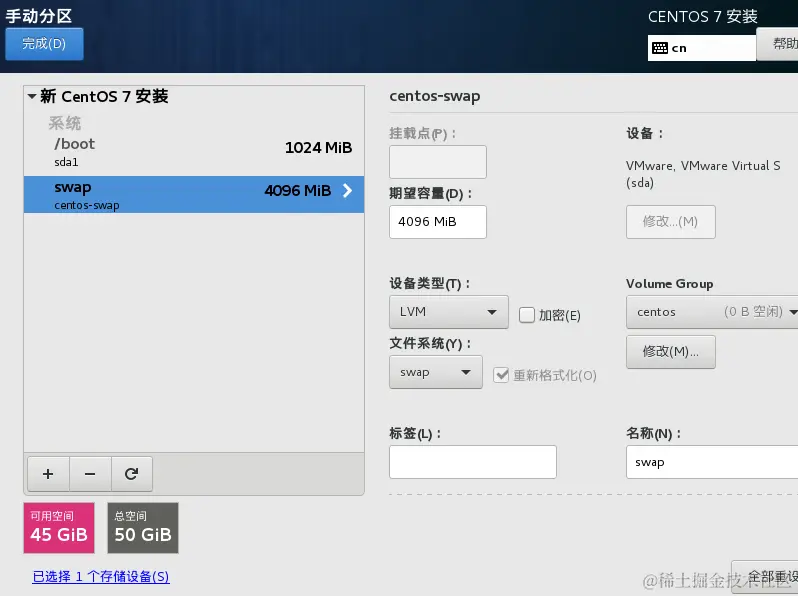Click the 期望容量 field showing 4096 MiB
Screen dimensions: 798x596
pyautogui.click(x=438, y=221)
